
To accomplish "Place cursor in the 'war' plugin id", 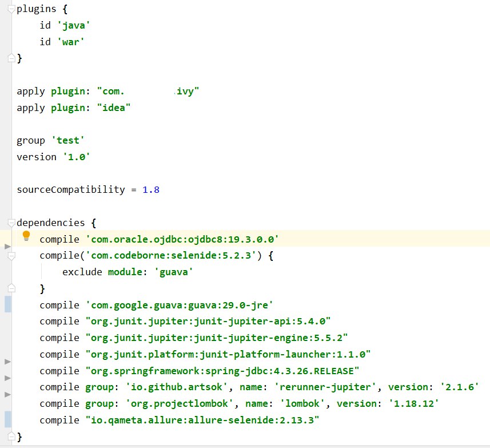I will click(71, 42).
